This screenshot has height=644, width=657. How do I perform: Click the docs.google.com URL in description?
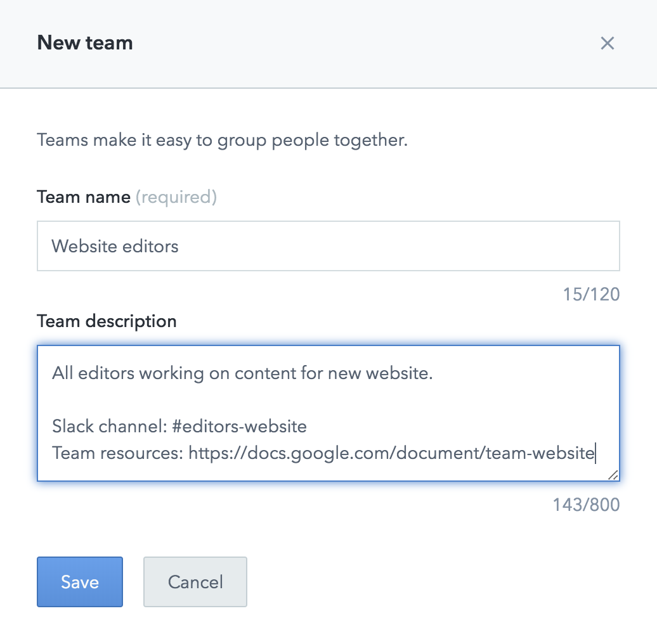click(x=391, y=453)
